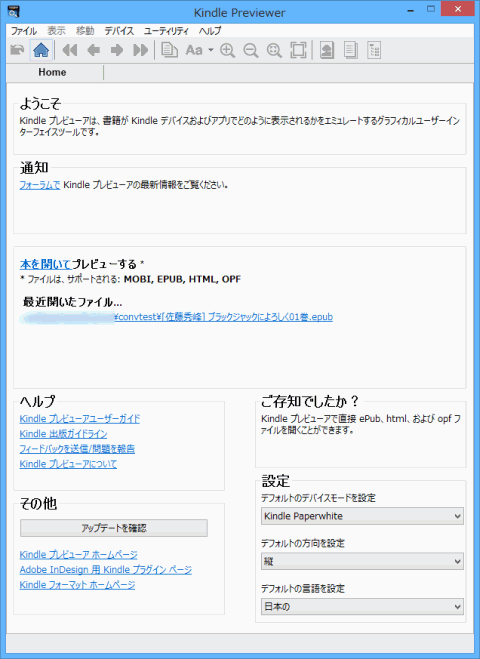Click the reset zoom magnifier icon

[274, 50]
